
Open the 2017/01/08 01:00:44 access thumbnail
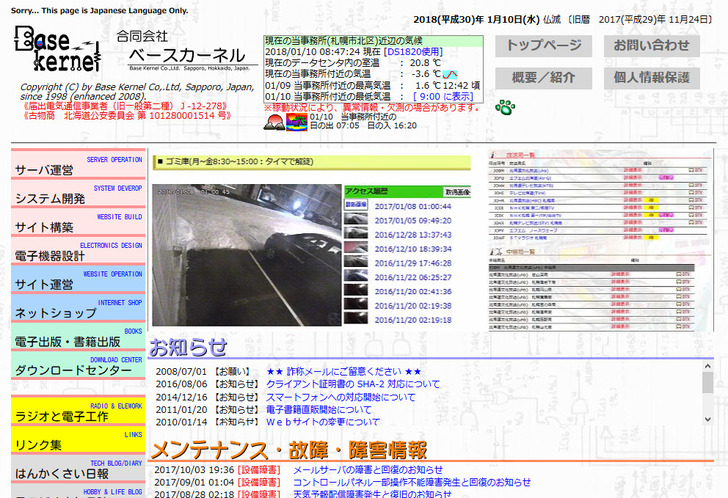coord(356,206)
